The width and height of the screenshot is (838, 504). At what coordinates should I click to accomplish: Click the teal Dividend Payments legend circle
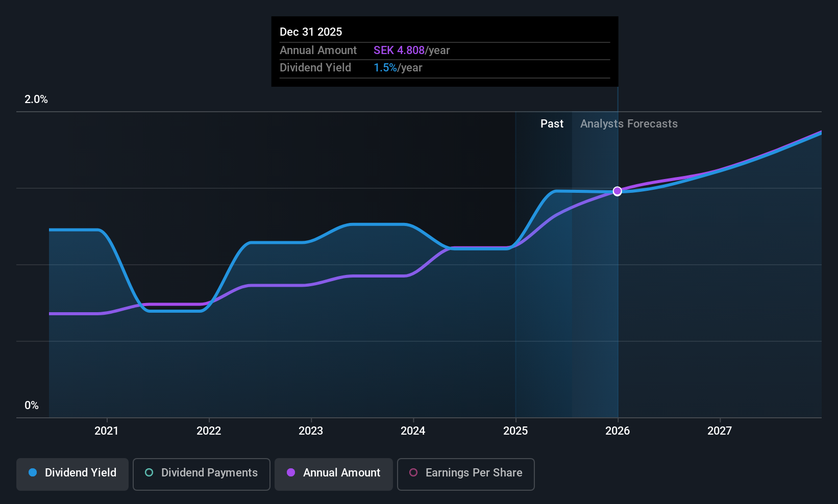149,472
